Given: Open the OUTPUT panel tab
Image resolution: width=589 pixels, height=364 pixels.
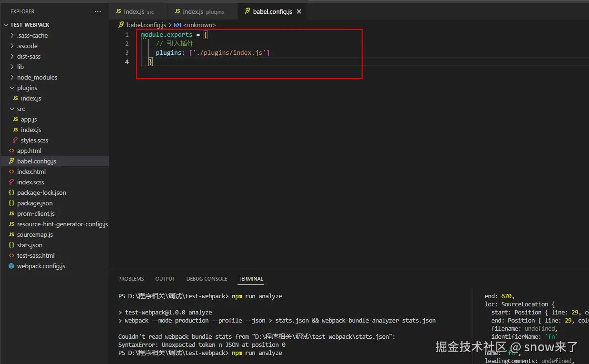Looking at the screenshot, I should coord(165,279).
